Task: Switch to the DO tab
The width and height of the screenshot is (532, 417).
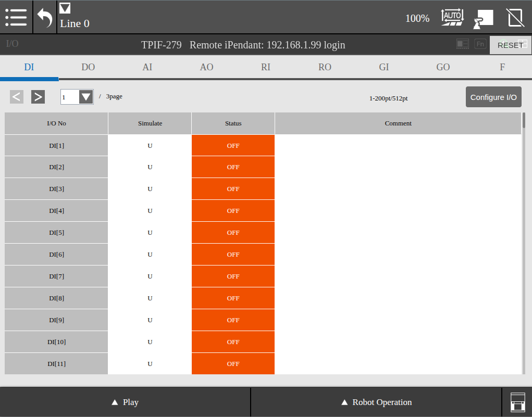Action: pos(88,67)
